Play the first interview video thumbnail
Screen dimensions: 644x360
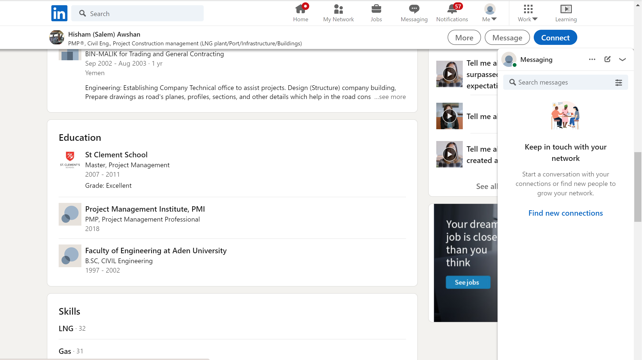[x=449, y=74]
